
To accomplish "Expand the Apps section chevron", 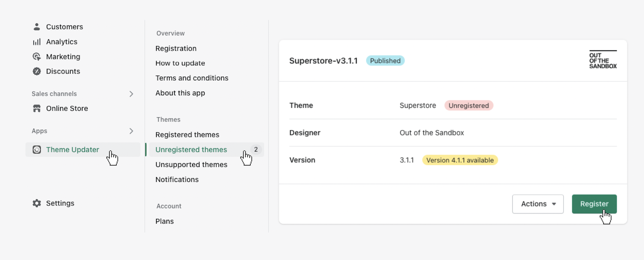I will [x=131, y=131].
